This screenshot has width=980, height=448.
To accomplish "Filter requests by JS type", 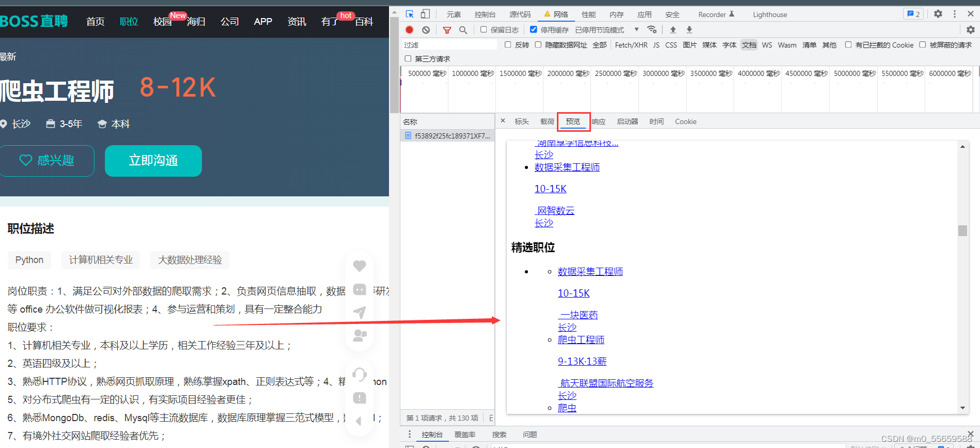I will point(656,45).
